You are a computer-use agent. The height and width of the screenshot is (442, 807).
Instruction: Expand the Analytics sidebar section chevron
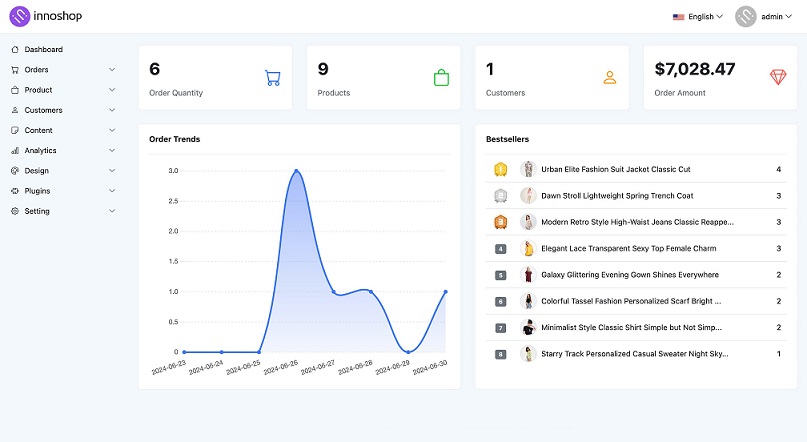(112, 151)
